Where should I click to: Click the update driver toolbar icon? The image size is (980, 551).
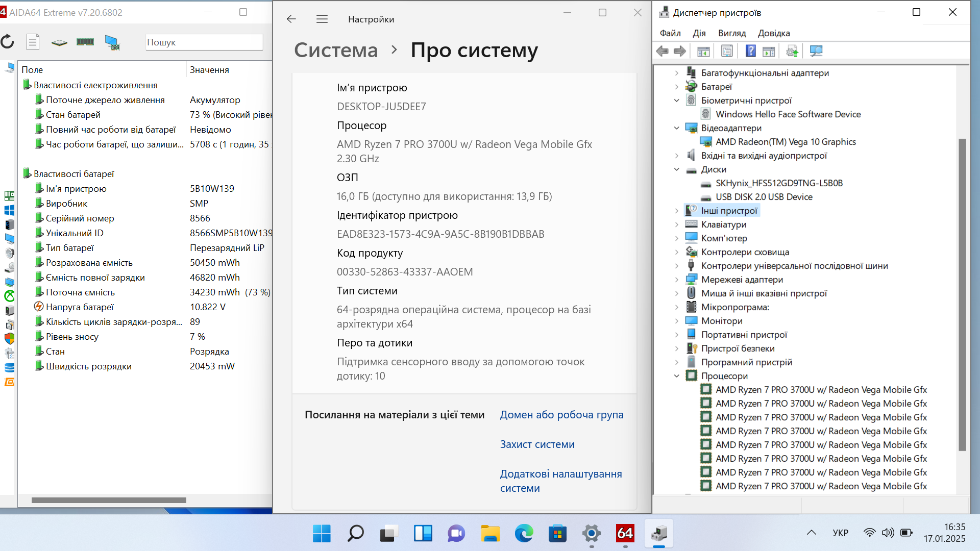pyautogui.click(x=792, y=51)
